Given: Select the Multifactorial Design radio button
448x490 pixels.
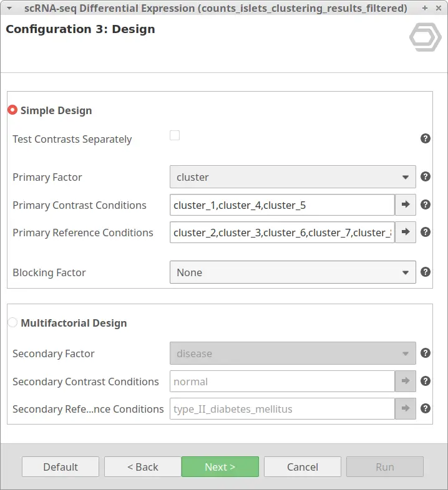Looking at the screenshot, I should point(12,322).
